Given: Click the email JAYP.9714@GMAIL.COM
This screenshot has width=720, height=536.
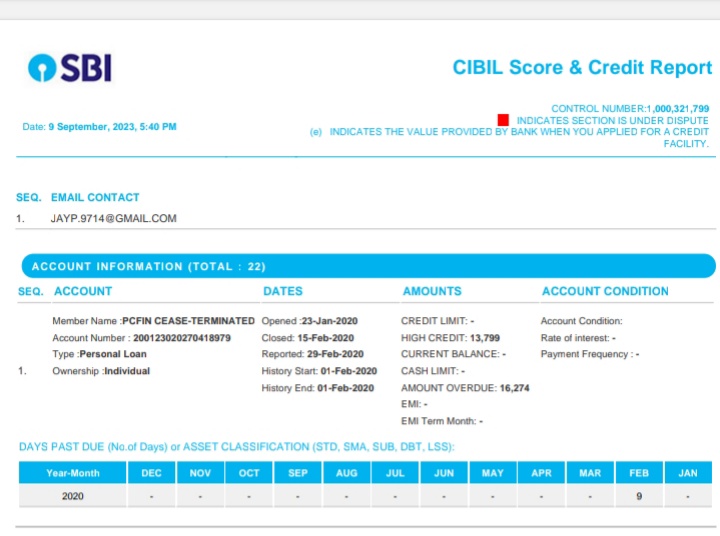Looking at the screenshot, I should [x=113, y=218].
